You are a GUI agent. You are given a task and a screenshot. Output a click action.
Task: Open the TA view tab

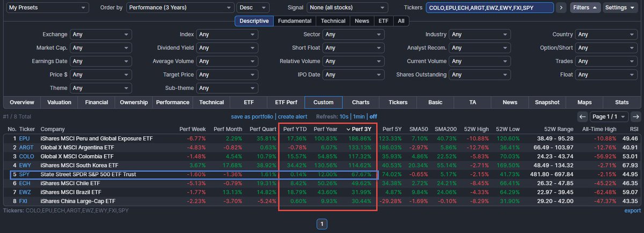pyautogui.click(x=473, y=102)
